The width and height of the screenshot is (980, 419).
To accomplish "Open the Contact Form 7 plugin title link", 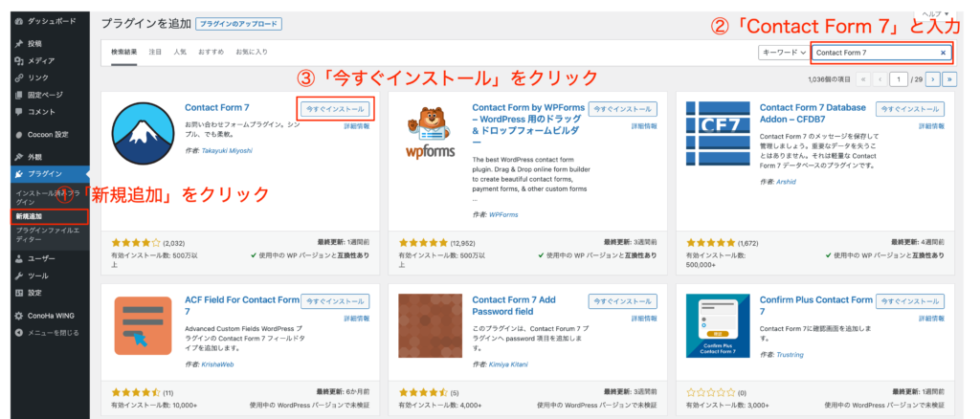I will pos(217,107).
